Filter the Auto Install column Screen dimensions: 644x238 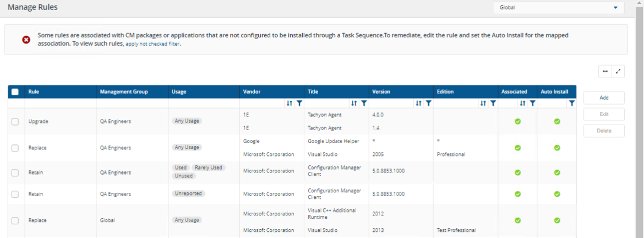[572, 103]
